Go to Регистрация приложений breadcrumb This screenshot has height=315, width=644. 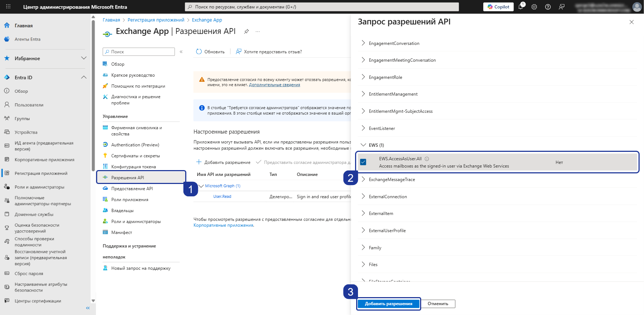click(156, 20)
